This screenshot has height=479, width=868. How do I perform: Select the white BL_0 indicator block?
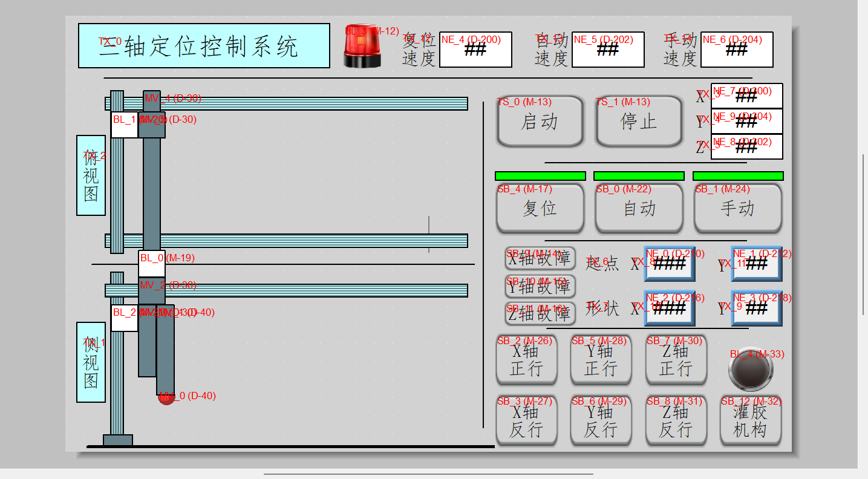[151, 264]
